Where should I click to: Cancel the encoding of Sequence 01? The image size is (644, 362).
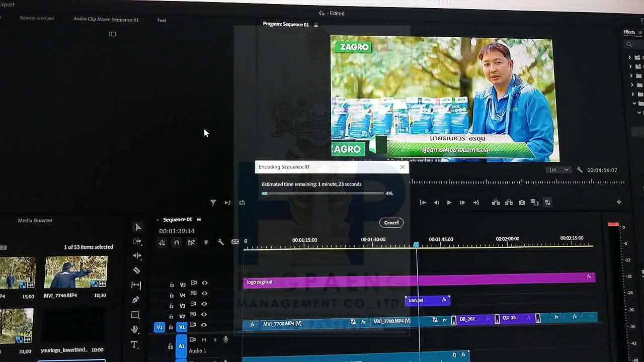[x=391, y=223]
